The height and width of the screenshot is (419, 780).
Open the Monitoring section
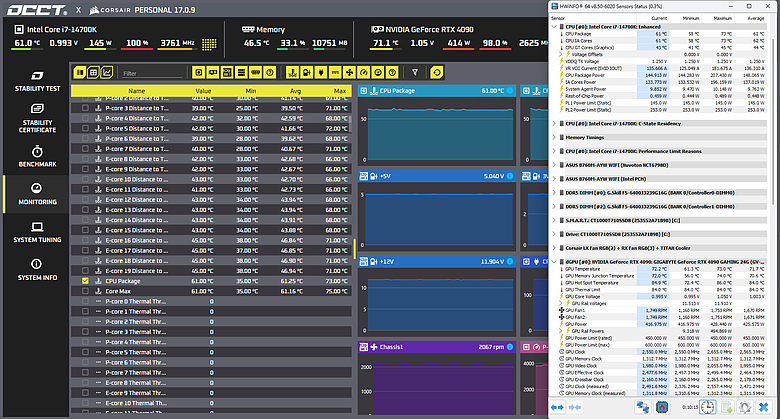click(x=37, y=194)
